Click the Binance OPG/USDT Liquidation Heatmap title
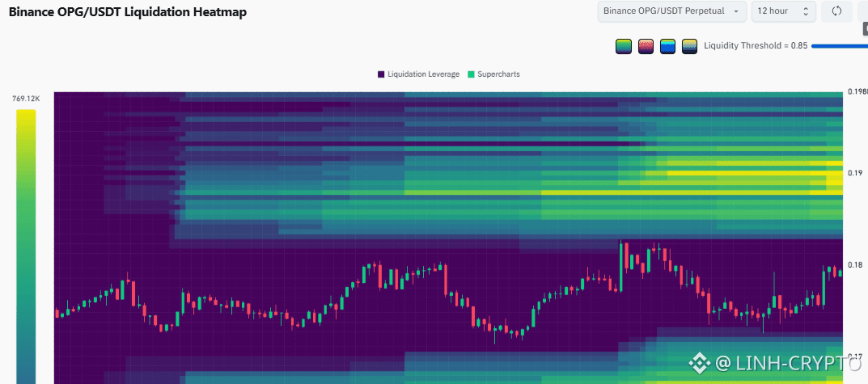 128,12
